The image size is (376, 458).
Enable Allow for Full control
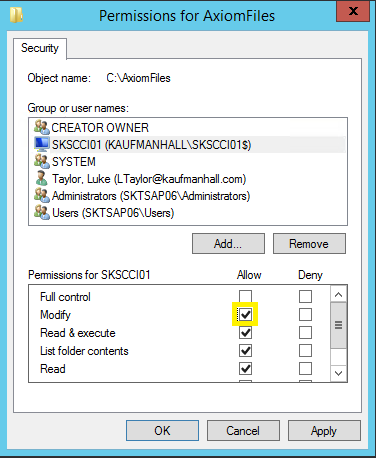[245, 296]
